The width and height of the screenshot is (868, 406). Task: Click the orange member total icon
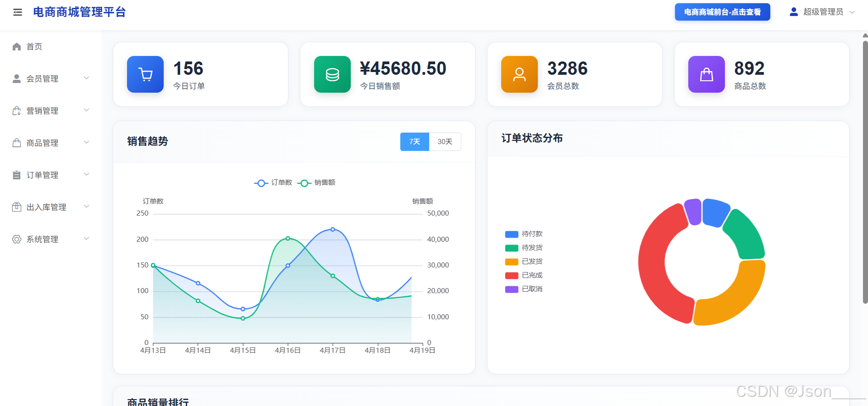click(x=520, y=74)
